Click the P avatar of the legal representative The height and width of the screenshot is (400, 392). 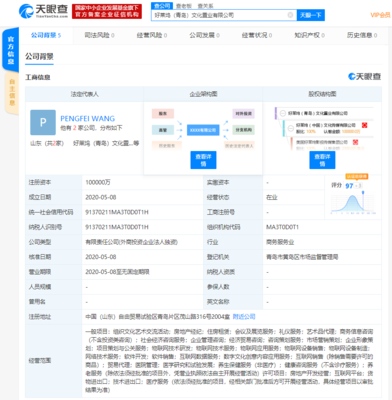click(43, 122)
